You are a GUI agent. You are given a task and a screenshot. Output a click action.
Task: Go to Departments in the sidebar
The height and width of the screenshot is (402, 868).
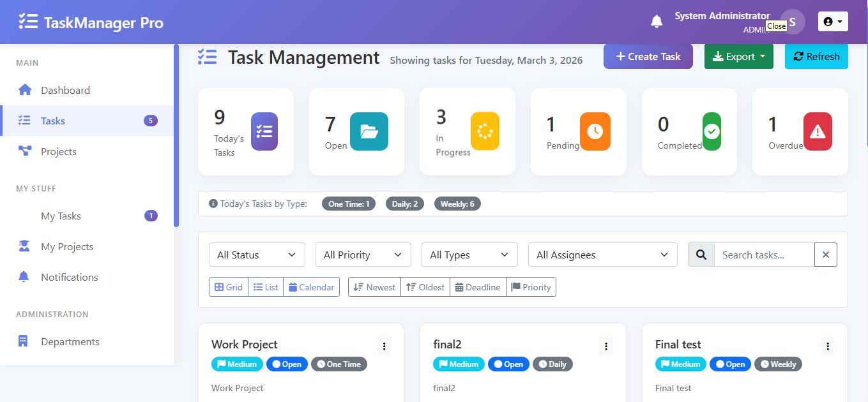pyautogui.click(x=70, y=341)
